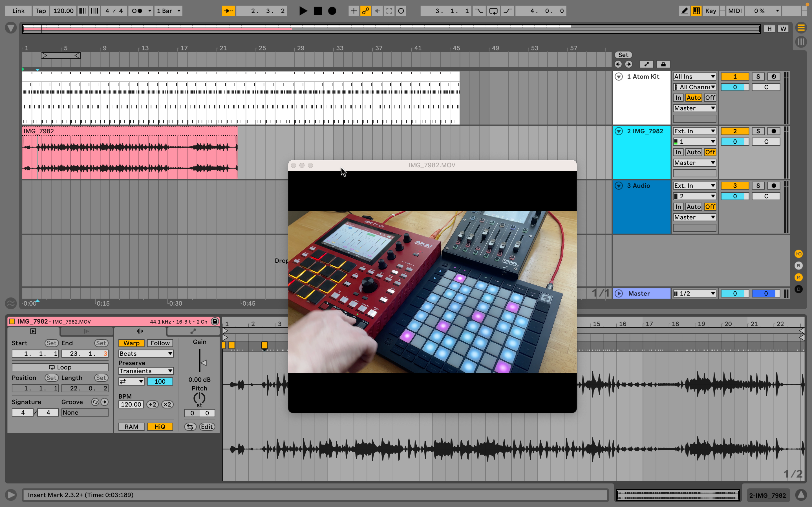Viewport: 812px width, 507px height.
Task: Double the clip BPM with ×2
Action: click(x=167, y=404)
